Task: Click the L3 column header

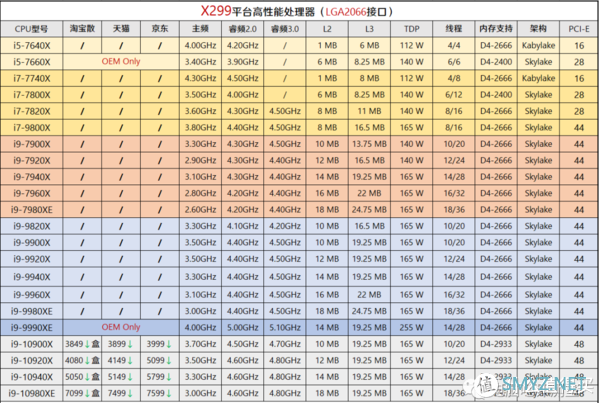Action: (x=369, y=29)
